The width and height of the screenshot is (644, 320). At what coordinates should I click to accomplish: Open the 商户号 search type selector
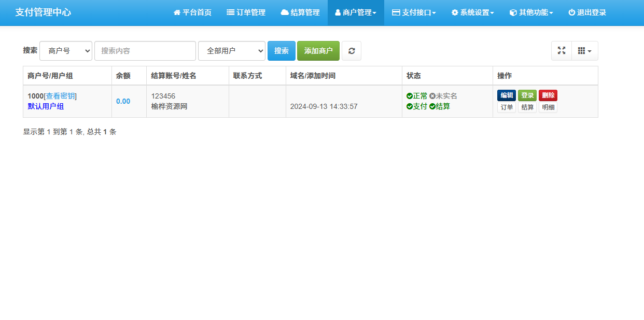coord(66,51)
